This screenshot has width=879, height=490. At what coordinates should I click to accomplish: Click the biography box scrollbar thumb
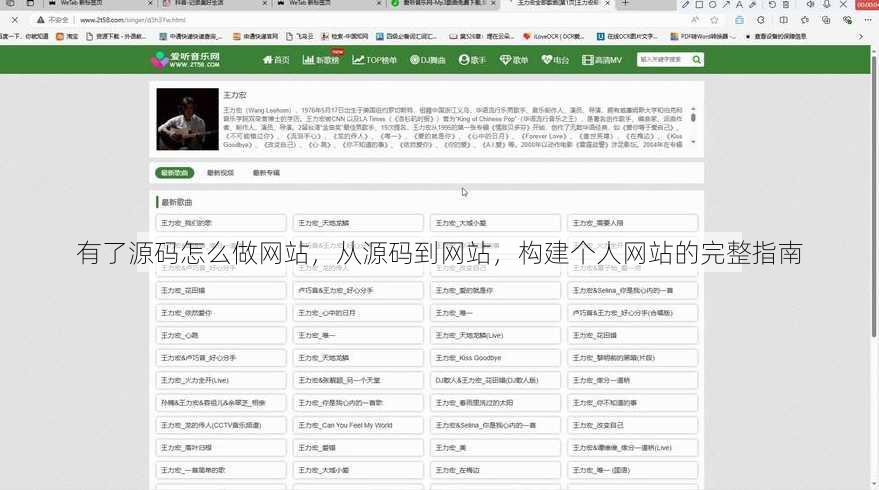[x=693, y=117]
